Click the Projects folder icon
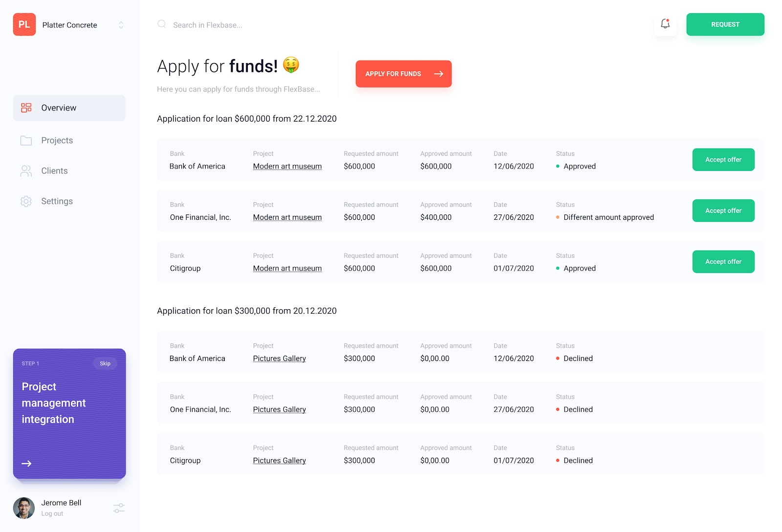 click(x=26, y=141)
